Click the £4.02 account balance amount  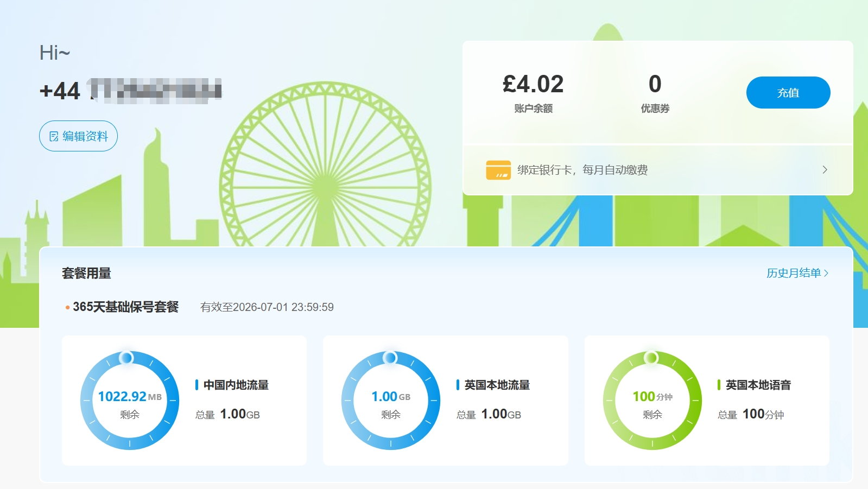point(533,84)
